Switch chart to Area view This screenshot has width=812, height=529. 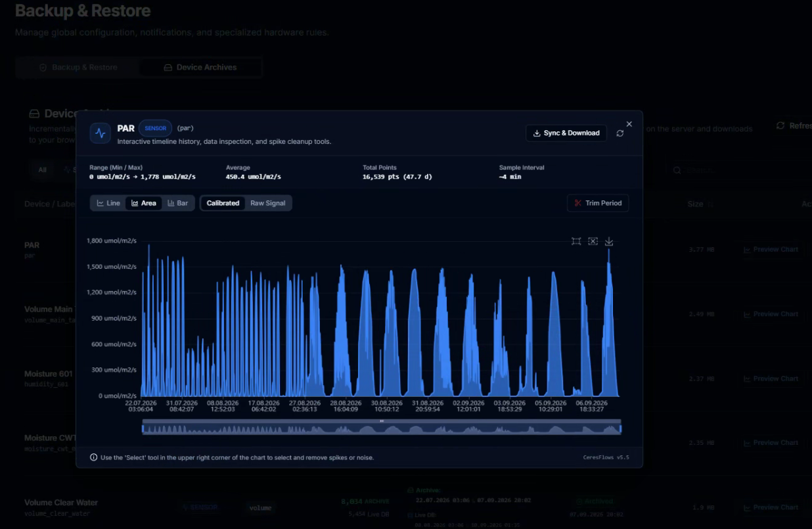coord(144,203)
